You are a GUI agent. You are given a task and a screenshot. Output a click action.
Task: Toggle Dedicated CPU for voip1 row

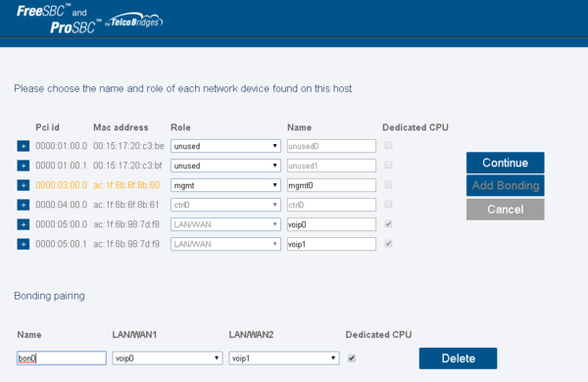tap(388, 244)
